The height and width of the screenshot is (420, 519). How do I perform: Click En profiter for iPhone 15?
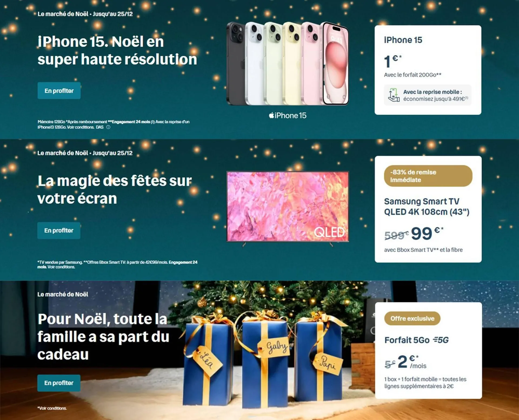click(x=59, y=91)
